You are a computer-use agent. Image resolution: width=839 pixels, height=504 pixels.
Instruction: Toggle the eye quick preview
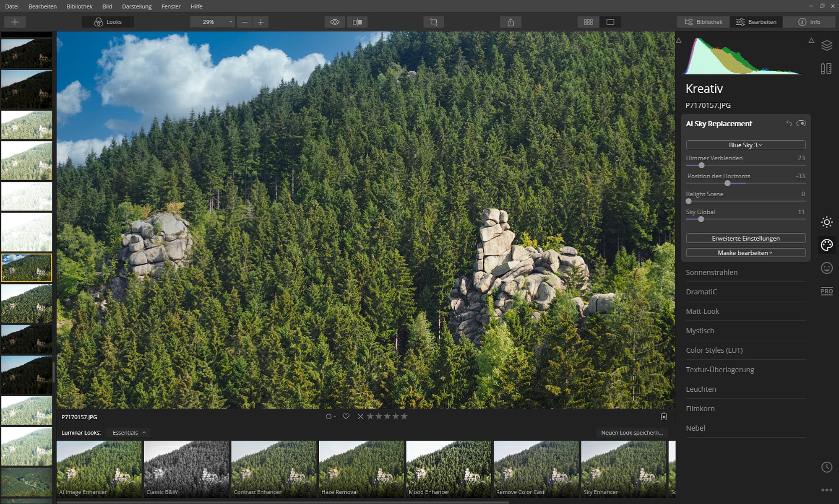coord(335,22)
